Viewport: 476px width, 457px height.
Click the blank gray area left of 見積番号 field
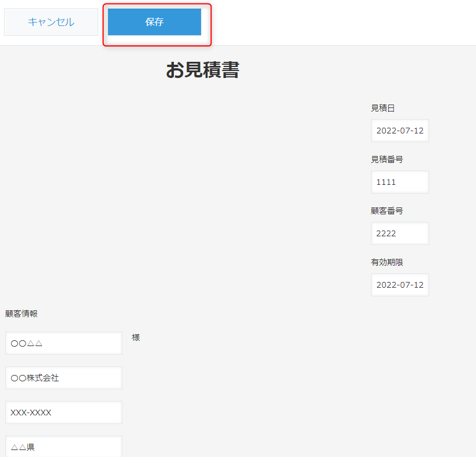231,182
